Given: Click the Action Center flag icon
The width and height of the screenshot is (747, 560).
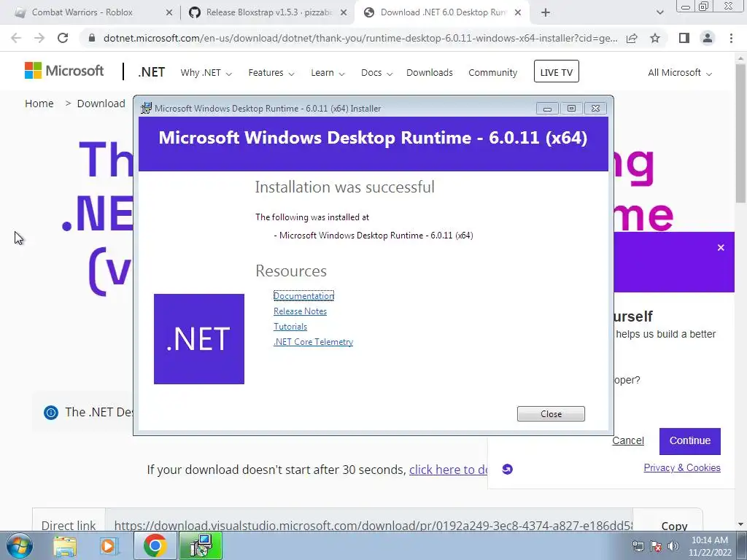Looking at the screenshot, I should [656, 546].
